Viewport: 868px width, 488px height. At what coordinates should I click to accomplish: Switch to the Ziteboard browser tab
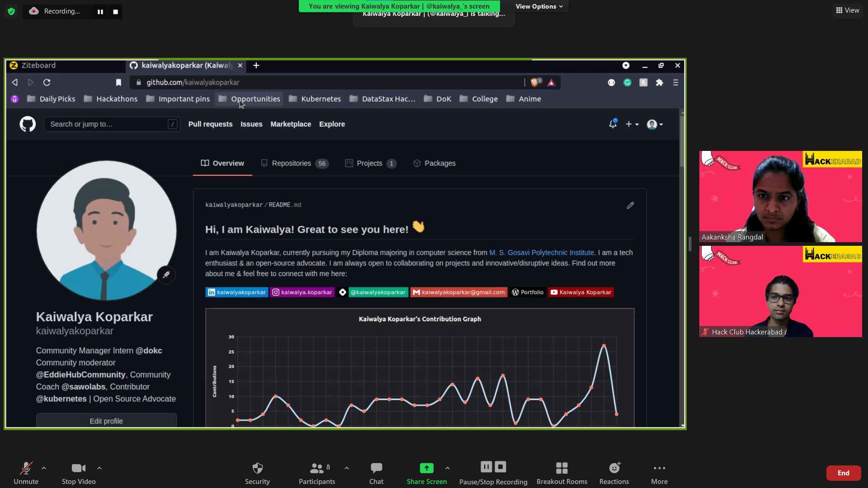click(66, 66)
